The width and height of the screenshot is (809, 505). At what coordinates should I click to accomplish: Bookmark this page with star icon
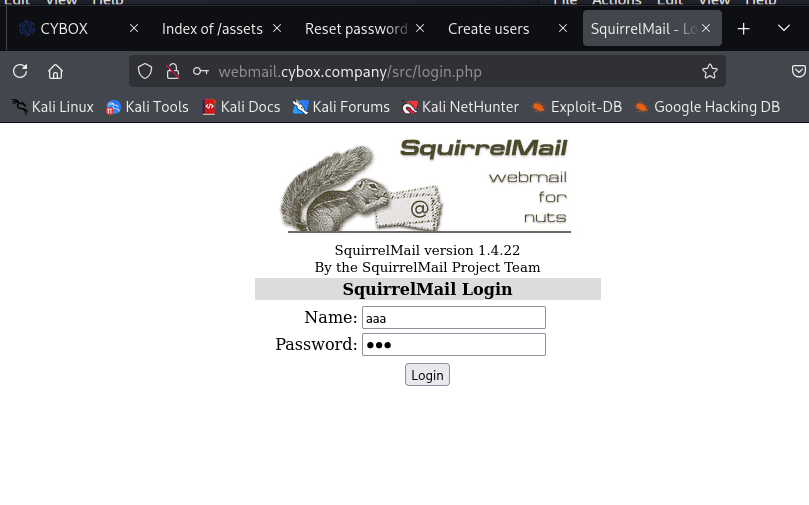(x=710, y=71)
